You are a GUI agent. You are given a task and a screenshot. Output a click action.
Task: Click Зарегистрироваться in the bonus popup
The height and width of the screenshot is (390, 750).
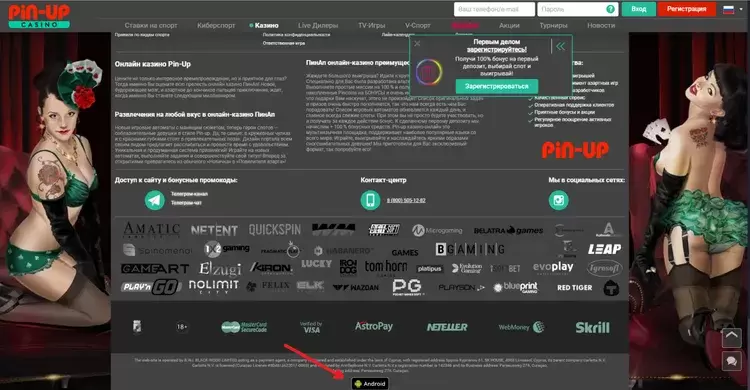tap(496, 86)
